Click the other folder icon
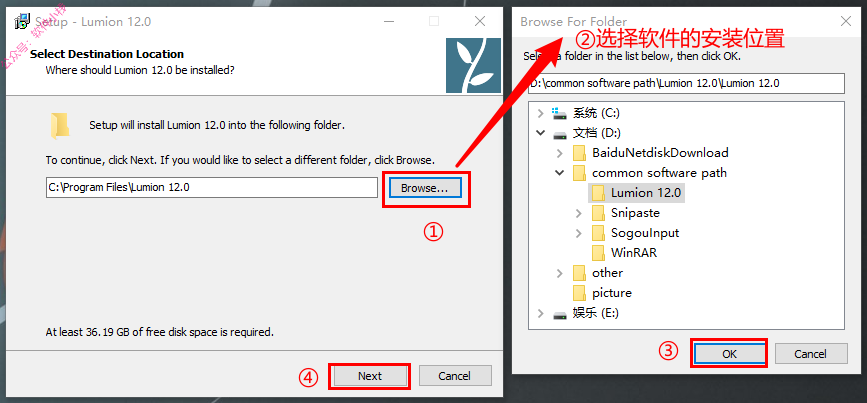Image resolution: width=867 pixels, height=403 pixels. 579,273
